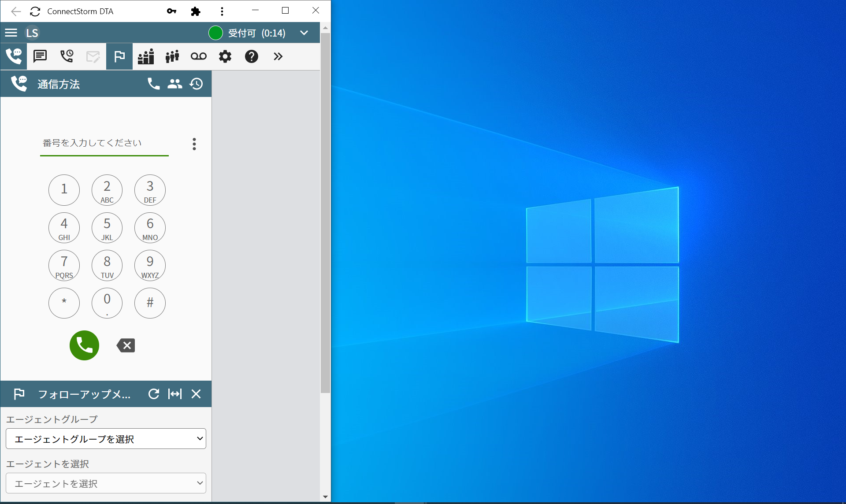Dial 3 DEF key on keypad
The image size is (846, 504).
tap(150, 190)
